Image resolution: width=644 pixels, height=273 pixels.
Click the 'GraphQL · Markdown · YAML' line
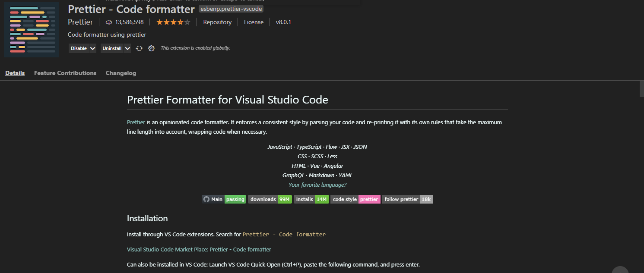coord(317,175)
